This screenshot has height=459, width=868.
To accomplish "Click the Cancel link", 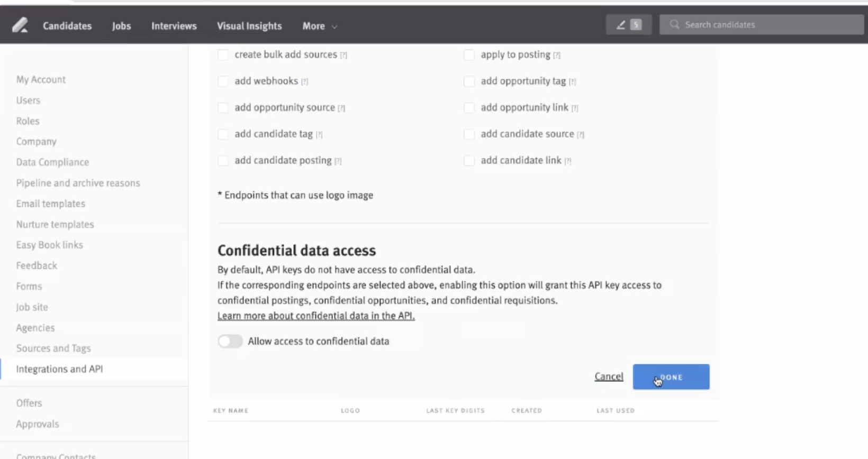I will click(x=609, y=377).
